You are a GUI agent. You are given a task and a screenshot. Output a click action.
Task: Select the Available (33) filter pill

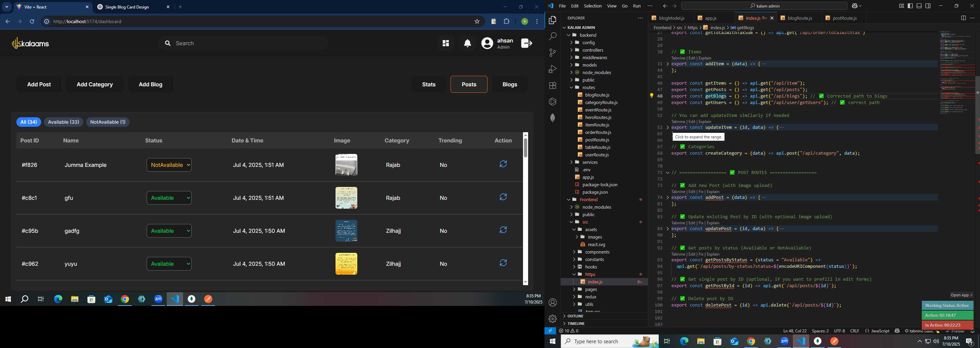click(64, 122)
